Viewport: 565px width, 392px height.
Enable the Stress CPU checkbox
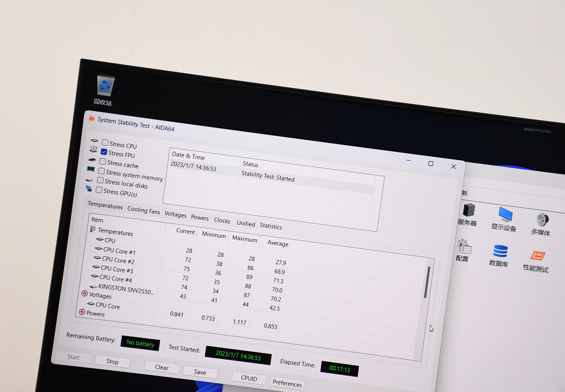point(105,142)
